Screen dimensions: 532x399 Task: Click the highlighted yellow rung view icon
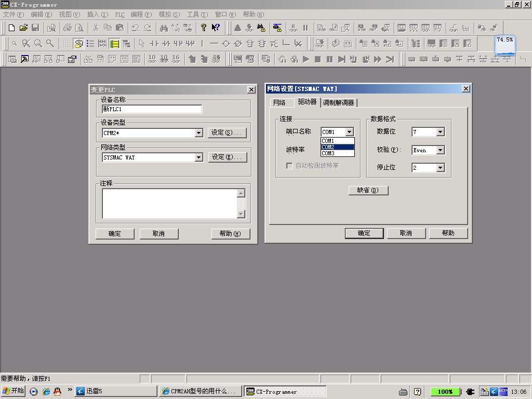click(115, 44)
